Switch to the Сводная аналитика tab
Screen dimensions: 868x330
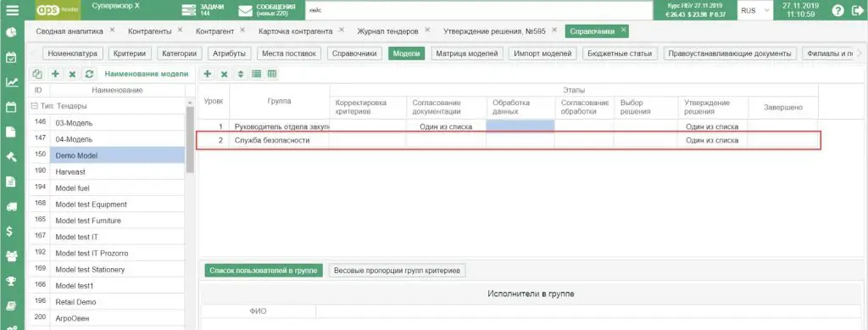[70, 31]
